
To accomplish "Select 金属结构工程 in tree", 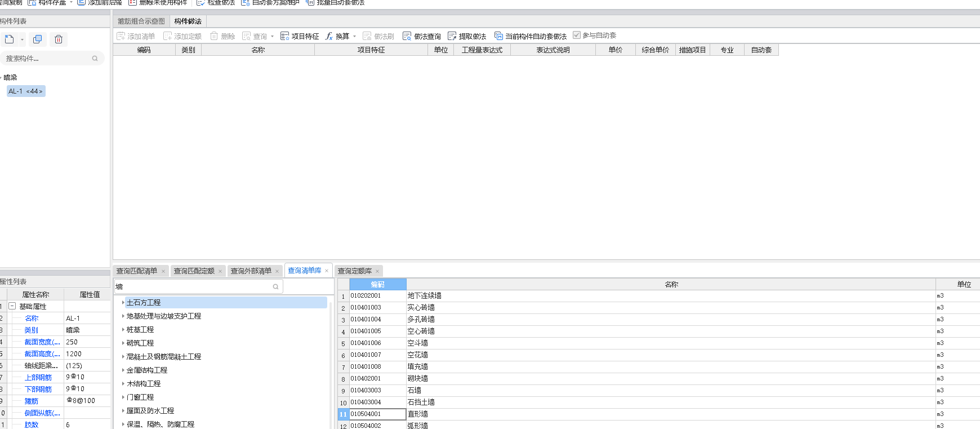I will click(x=147, y=370).
